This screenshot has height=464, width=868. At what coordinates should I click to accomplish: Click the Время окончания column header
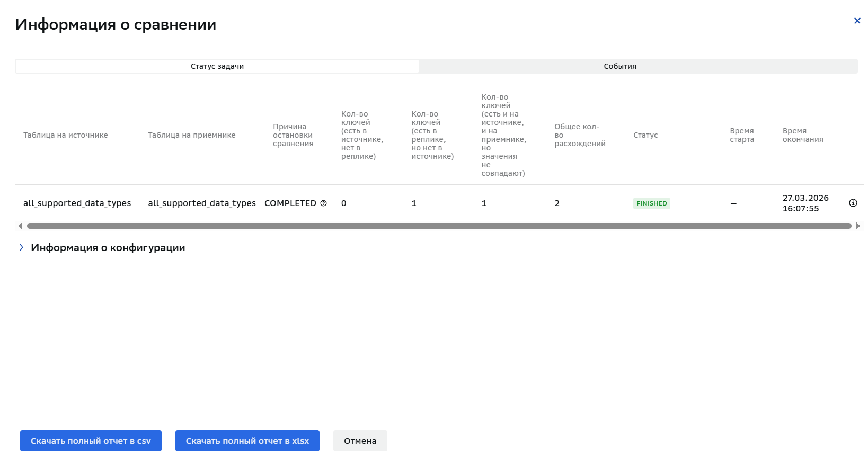803,135
